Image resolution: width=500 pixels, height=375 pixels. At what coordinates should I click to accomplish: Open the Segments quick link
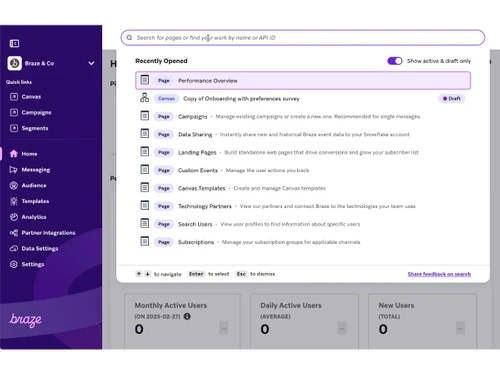pos(35,128)
